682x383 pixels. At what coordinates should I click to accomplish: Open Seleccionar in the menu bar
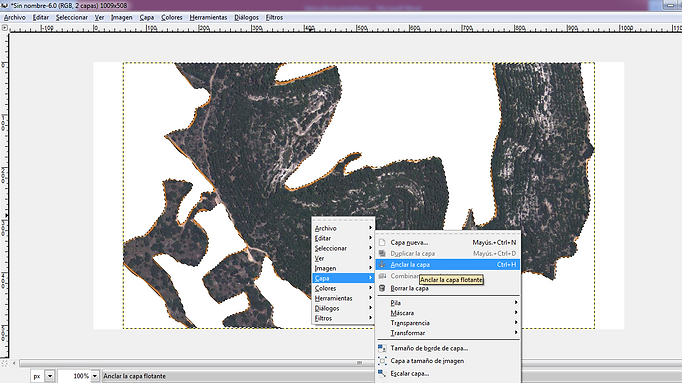pos(72,17)
